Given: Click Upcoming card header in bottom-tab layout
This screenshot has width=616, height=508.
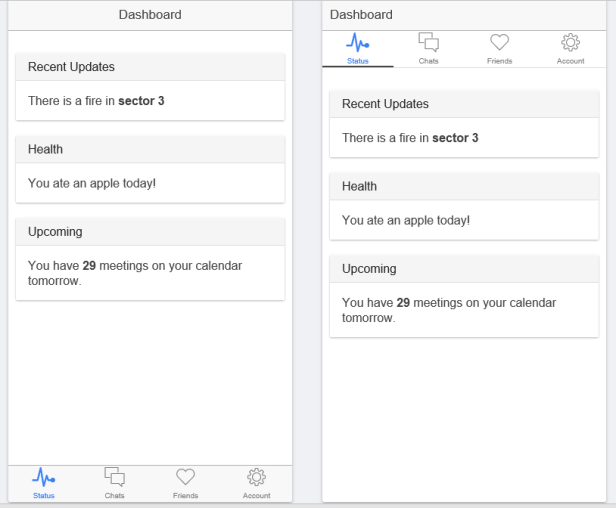Looking at the screenshot, I should click(150, 231).
